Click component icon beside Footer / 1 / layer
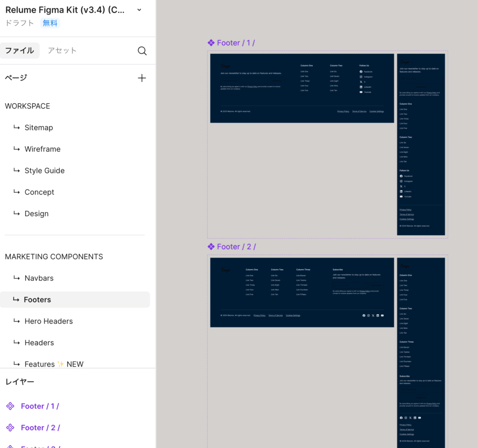478x448 pixels. coord(10,406)
